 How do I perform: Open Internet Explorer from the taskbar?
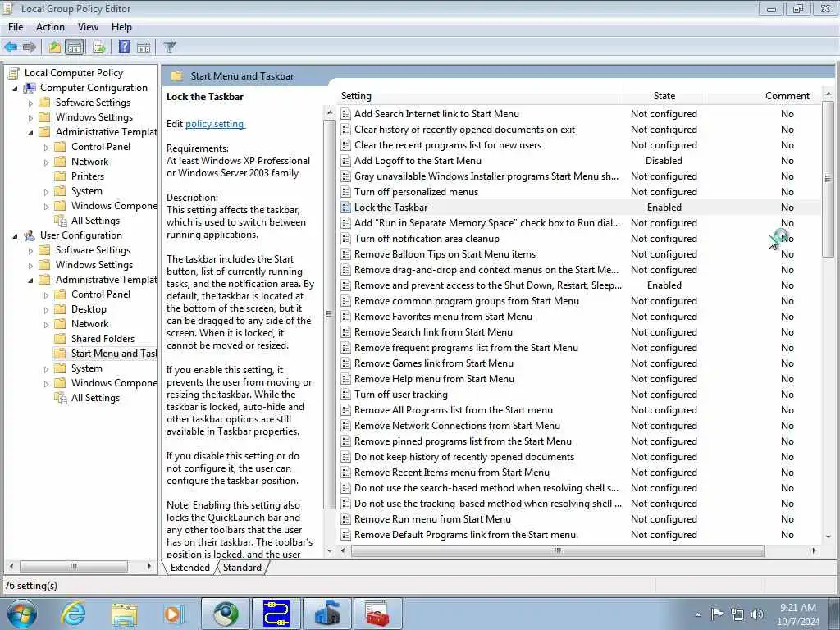coord(73,614)
